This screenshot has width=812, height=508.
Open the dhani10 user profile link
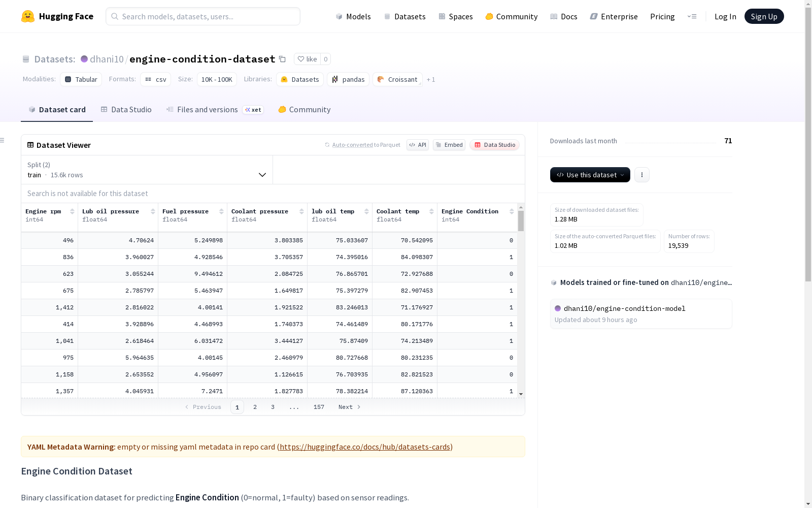(107, 59)
